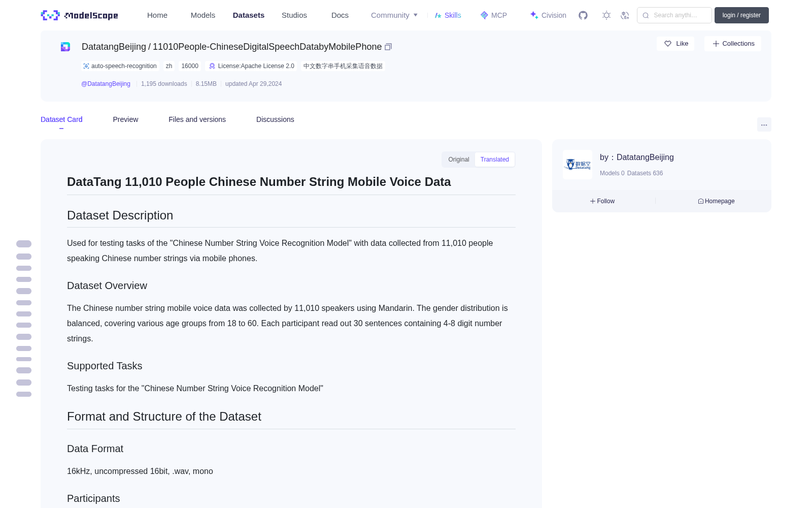The width and height of the screenshot is (812, 508).
Task: Open the Community menu
Action: tap(394, 15)
